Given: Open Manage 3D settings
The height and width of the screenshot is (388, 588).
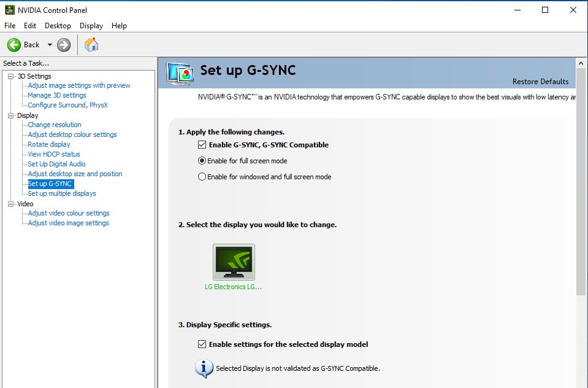Looking at the screenshot, I should pyautogui.click(x=57, y=95).
